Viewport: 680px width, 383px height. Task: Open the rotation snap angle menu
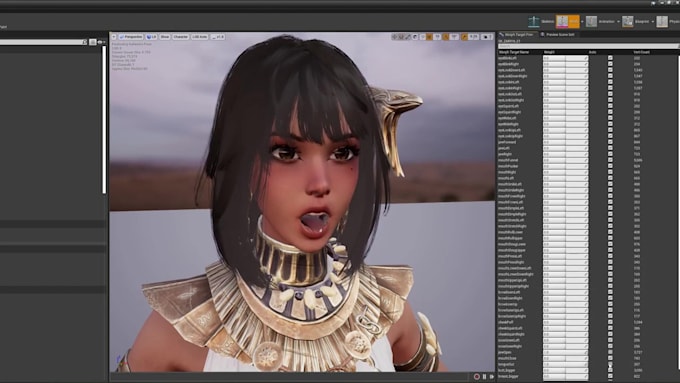tap(454, 37)
